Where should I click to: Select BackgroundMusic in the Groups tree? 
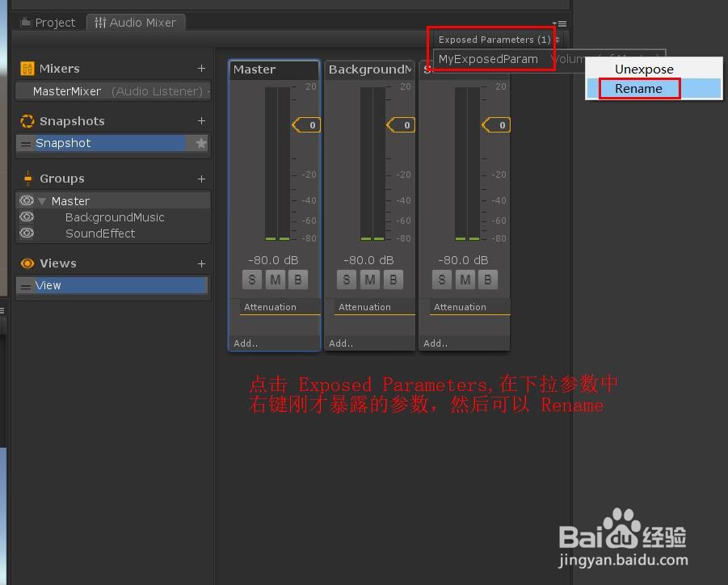(115, 217)
